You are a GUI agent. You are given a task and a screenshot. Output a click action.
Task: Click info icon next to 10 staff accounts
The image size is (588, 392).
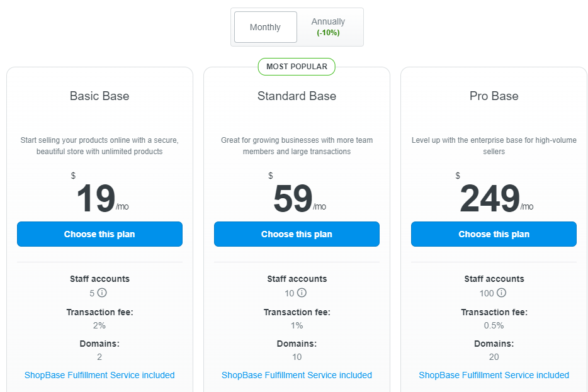[302, 293]
